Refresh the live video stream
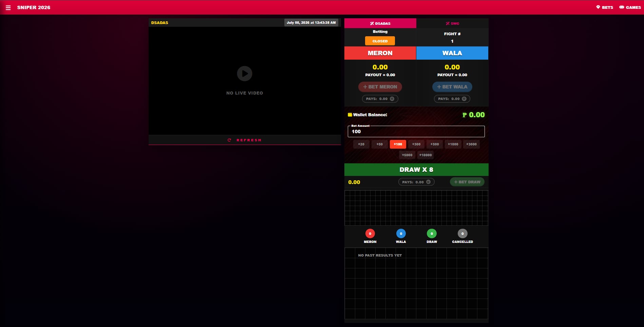Image resolution: width=644 pixels, height=327 pixels. click(245, 140)
